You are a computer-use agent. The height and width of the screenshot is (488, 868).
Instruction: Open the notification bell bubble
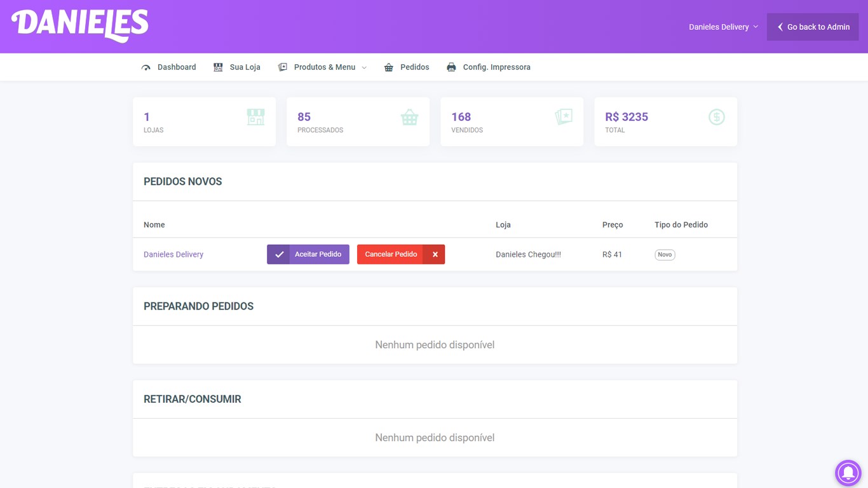coord(848,473)
